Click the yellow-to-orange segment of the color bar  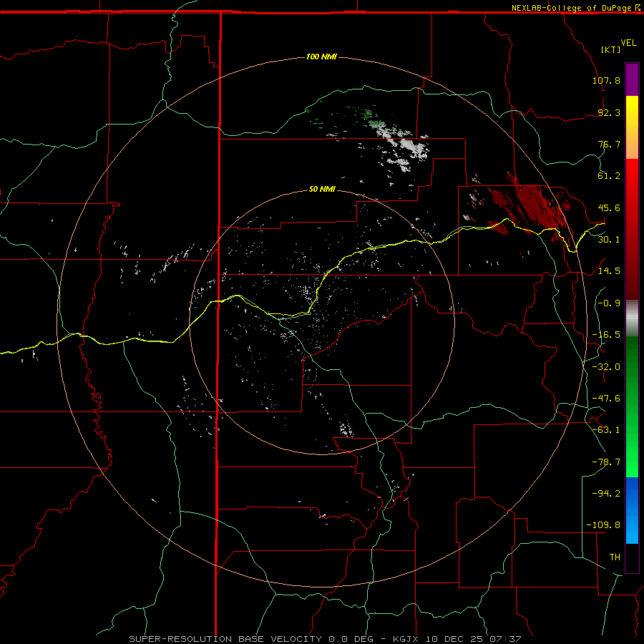click(632, 127)
